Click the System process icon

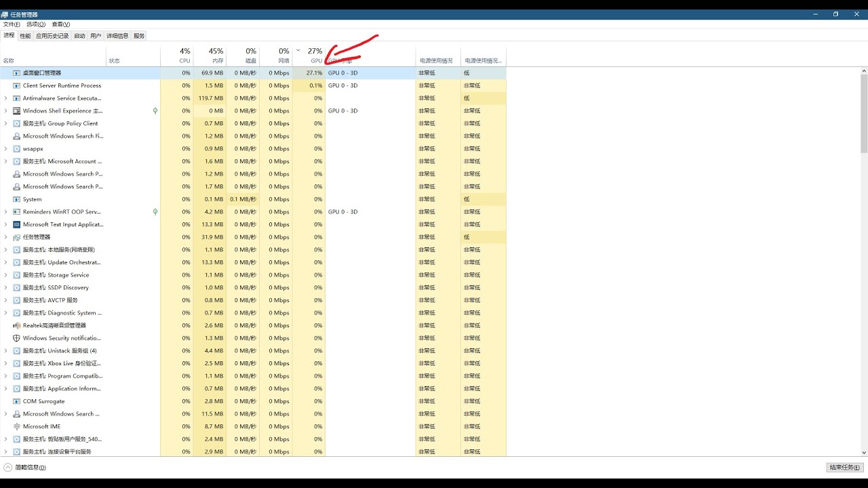[17, 199]
